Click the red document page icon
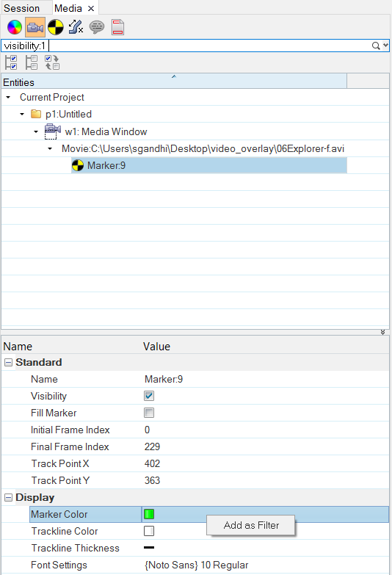The height and width of the screenshot is (575, 392). (x=117, y=27)
